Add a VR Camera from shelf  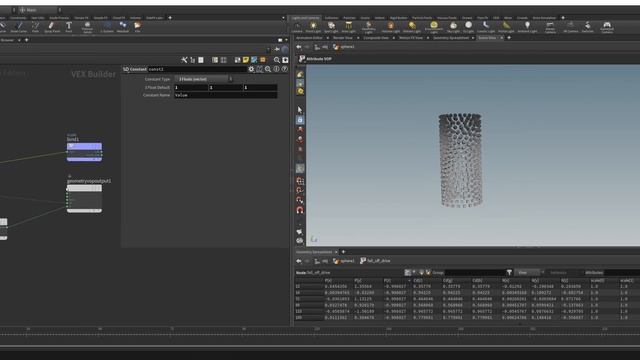point(570,27)
